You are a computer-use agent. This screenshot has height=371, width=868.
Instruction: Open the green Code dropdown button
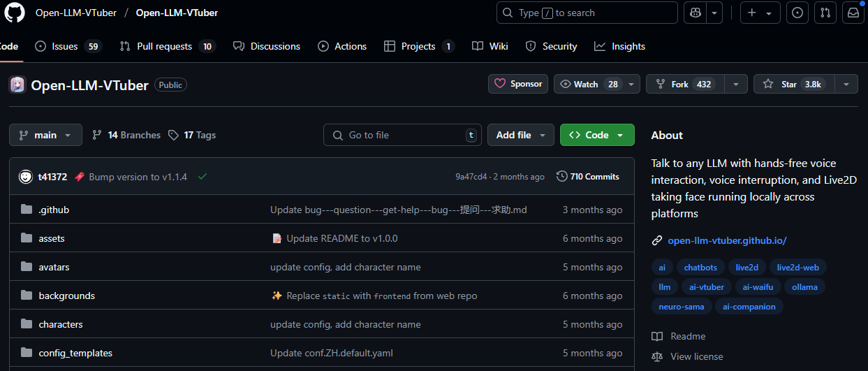[597, 135]
